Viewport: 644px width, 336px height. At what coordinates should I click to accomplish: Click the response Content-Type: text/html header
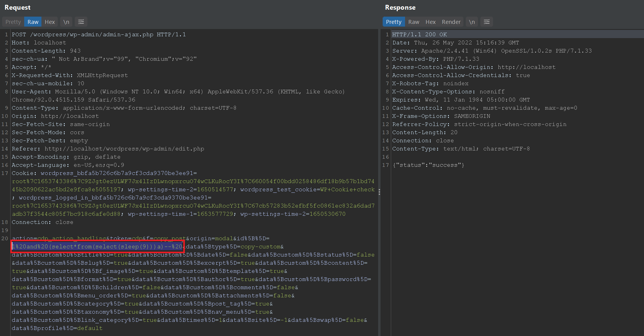[461, 149]
